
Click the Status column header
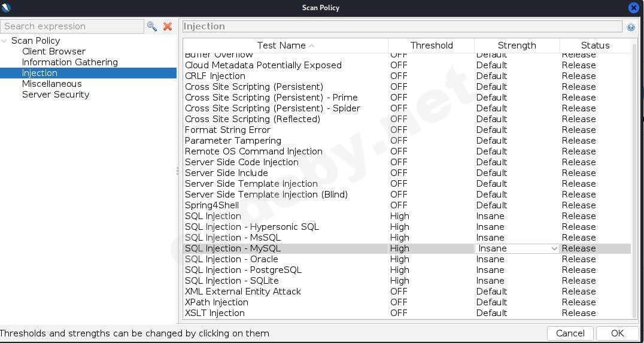595,45
